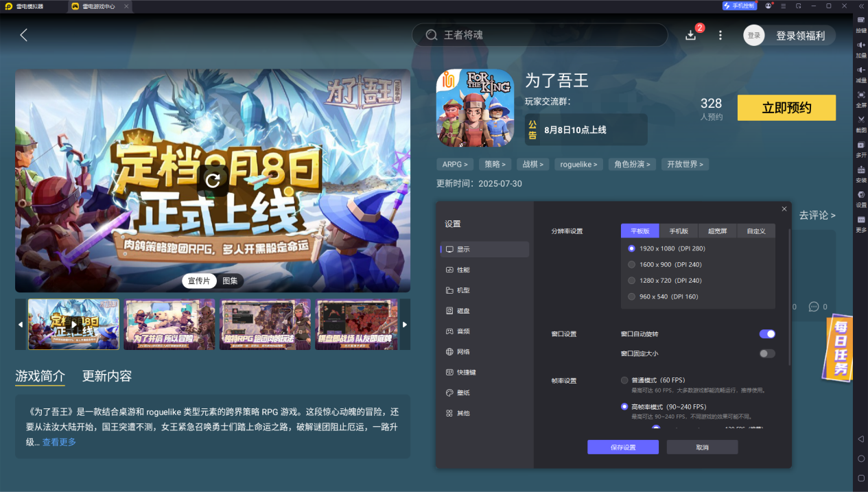Expand description via 查看更多 link
Screen dimensions: 868x492
point(59,442)
